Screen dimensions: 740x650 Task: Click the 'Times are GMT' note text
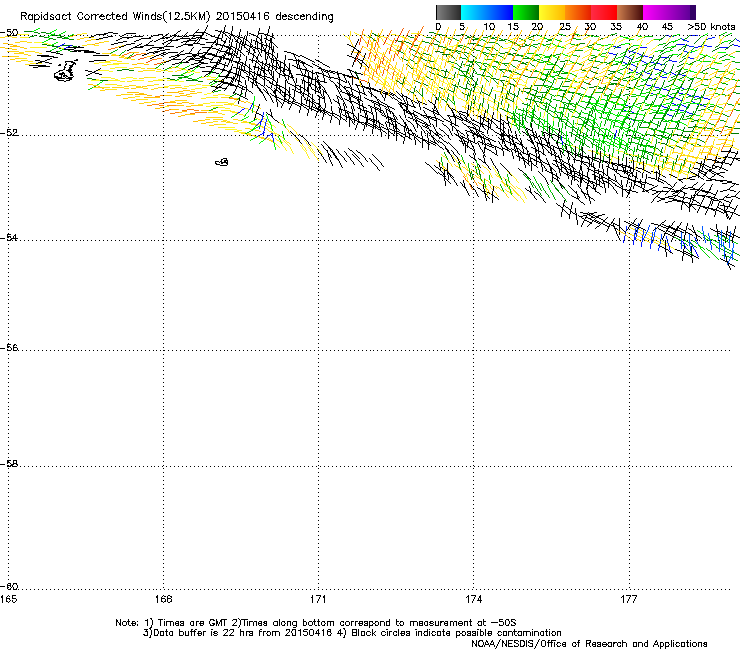pyautogui.click(x=193, y=623)
